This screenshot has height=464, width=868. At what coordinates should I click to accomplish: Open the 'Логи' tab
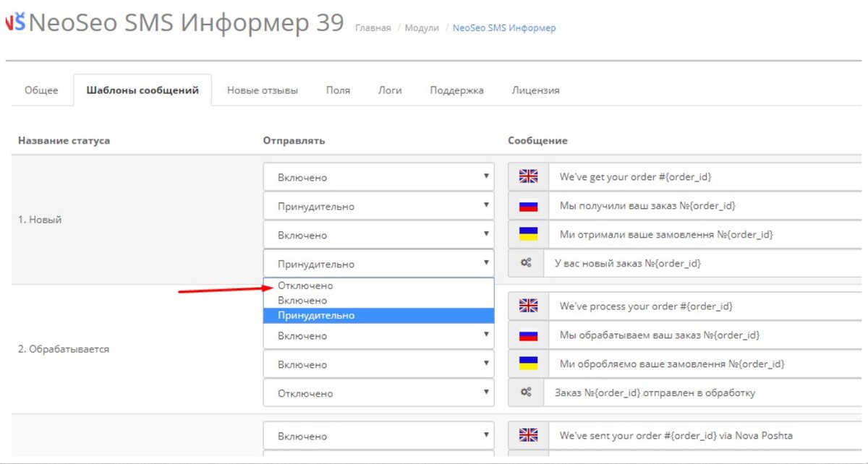tap(390, 90)
